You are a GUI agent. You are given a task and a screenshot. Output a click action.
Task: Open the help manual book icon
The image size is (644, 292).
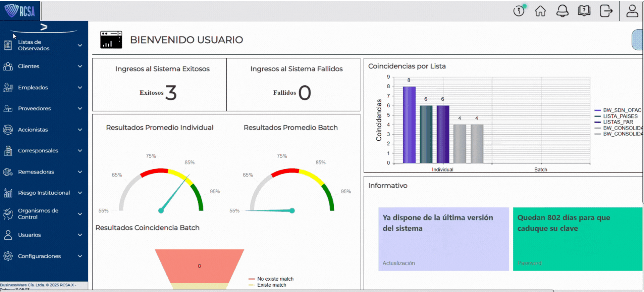coord(584,11)
